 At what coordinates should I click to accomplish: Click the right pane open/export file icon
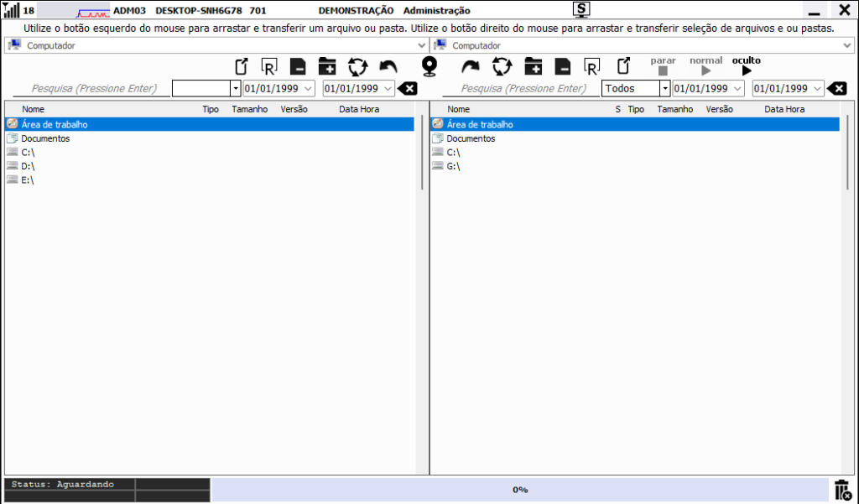point(623,66)
